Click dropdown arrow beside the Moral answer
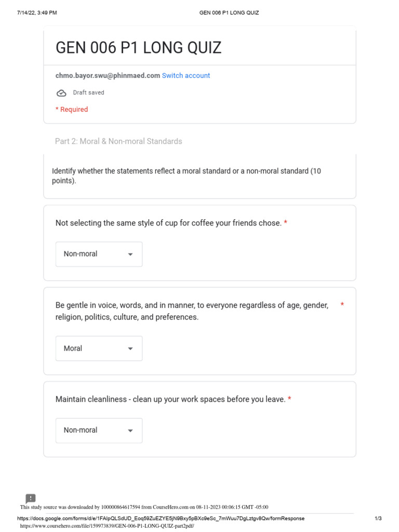Screen dimensions: 399x532 [x=130, y=349]
